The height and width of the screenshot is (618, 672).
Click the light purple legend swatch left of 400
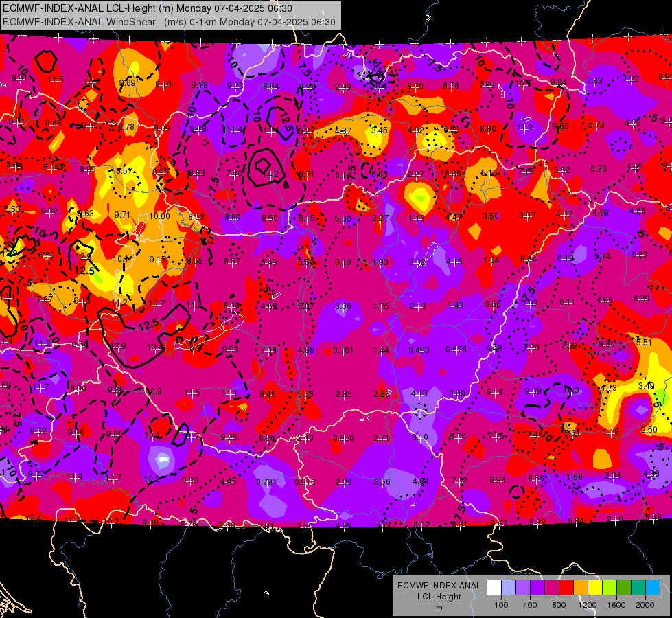pos(523,588)
